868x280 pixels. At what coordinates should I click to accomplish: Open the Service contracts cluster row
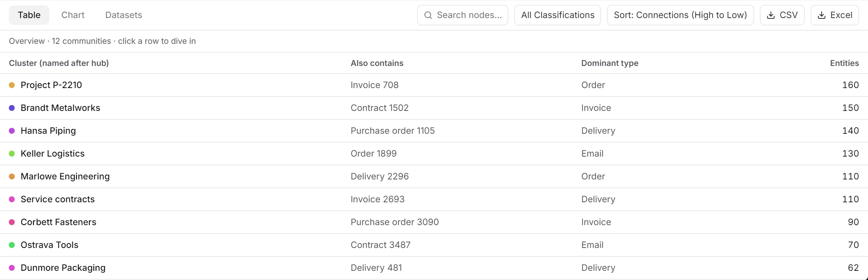434,199
